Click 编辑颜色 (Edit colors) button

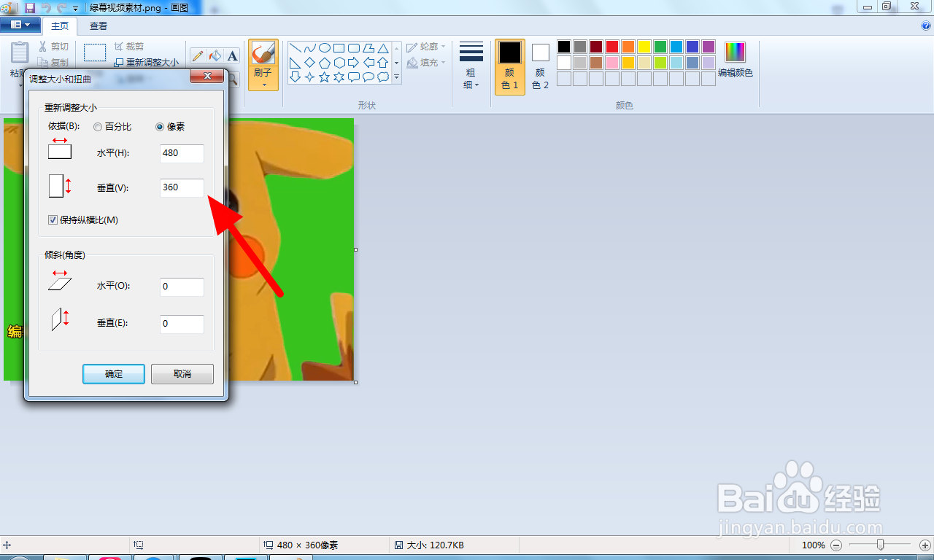[x=735, y=60]
